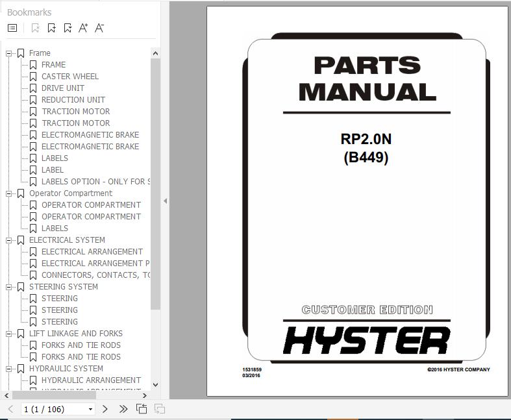
Task: Open the LABEL bookmark
Action: [x=53, y=170]
